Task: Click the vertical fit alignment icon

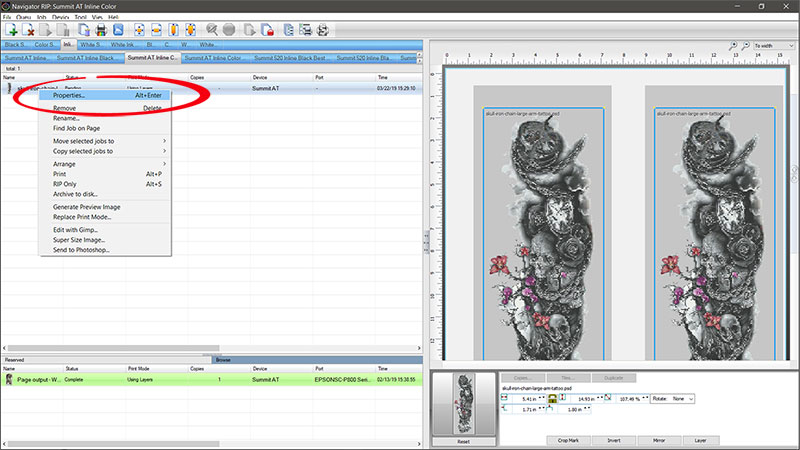Action: click(x=173, y=30)
